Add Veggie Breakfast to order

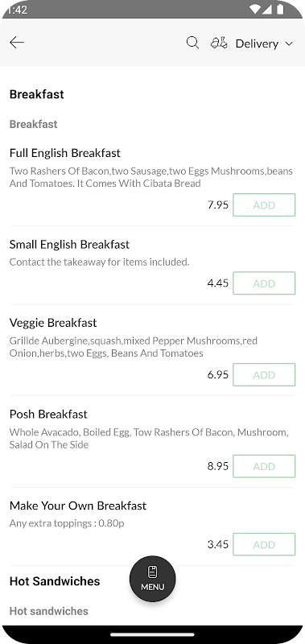pos(264,374)
